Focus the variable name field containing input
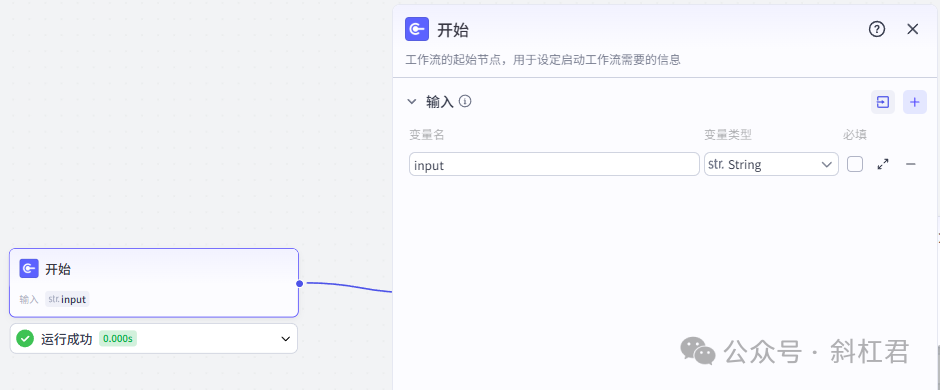This screenshot has height=390, width=940. (554, 164)
